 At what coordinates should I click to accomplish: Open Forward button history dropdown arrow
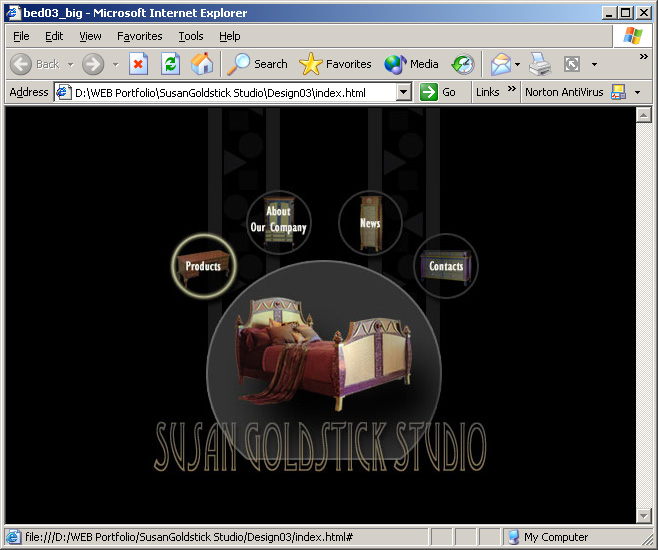coord(115,65)
